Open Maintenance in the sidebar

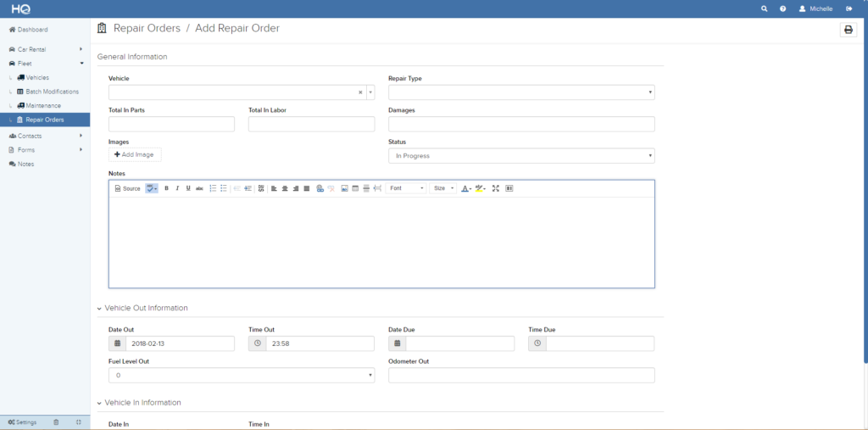(x=45, y=105)
